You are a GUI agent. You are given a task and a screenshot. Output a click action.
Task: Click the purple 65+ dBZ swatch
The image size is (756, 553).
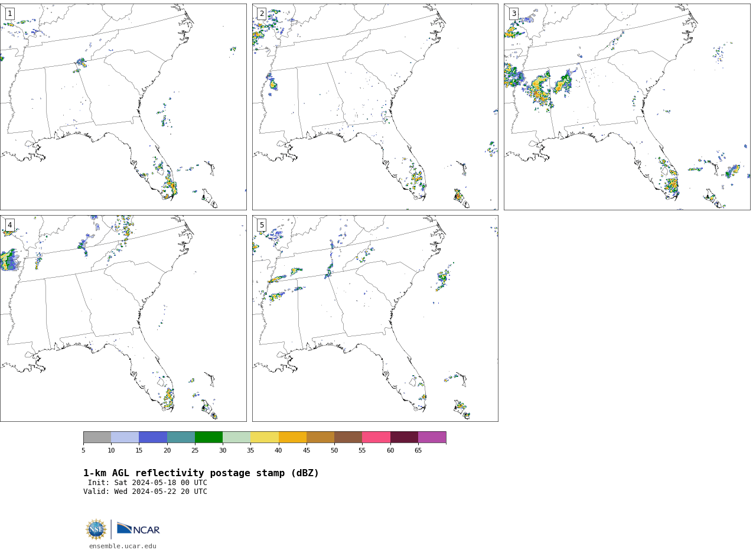pos(432,437)
